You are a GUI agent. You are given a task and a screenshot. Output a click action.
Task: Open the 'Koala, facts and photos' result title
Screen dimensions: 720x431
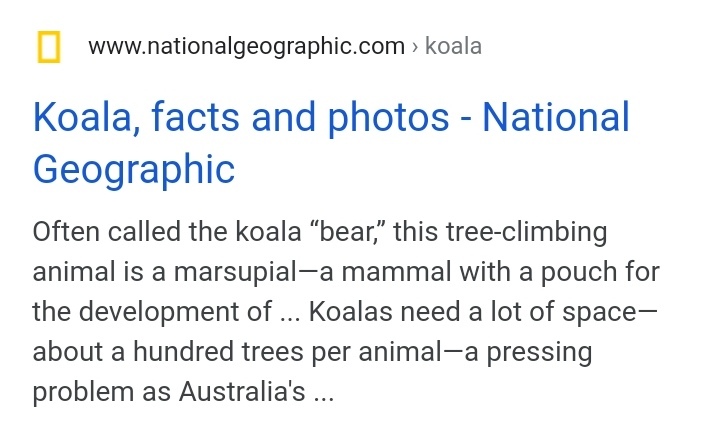(x=331, y=143)
